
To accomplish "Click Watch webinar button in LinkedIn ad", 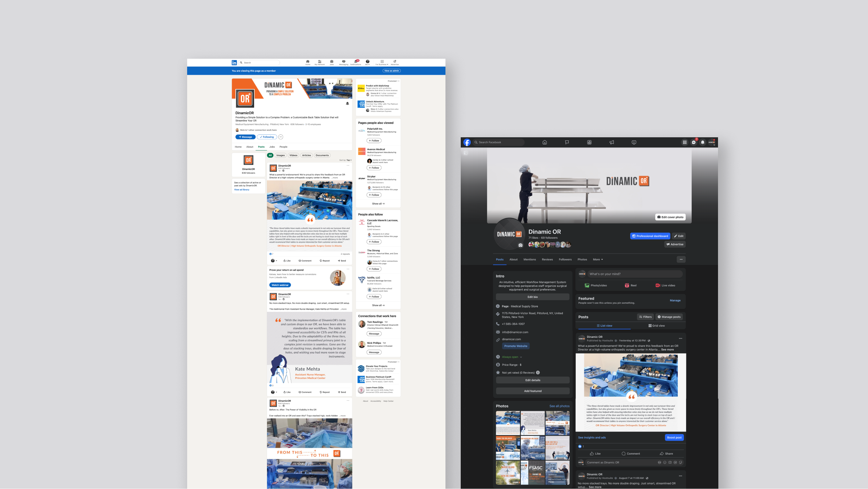I will click(280, 285).
